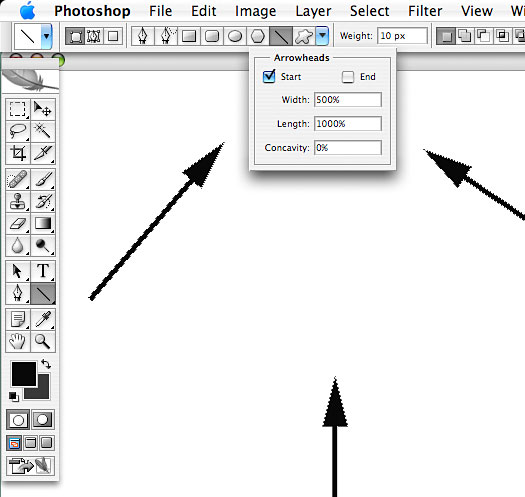Select the Slice tool
This screenshot has width=525, height=497.
(x=43, y=153)
